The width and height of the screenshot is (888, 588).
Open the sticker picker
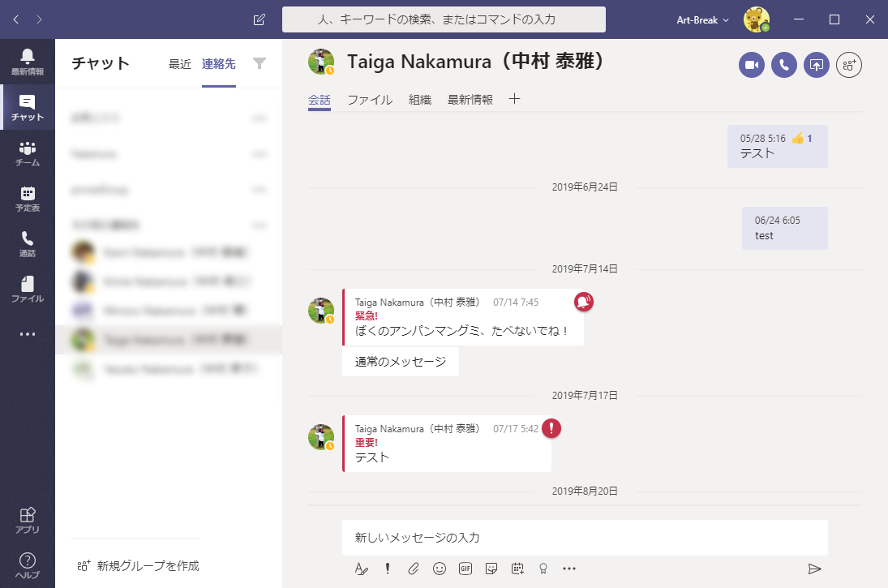491,569
